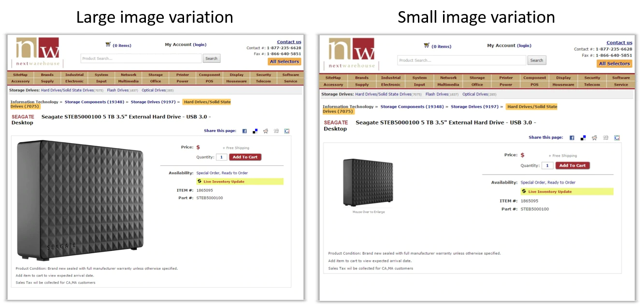Click nextwarehouse logo in small image variation
The height and width of the screenshot is (306, 644).
351,54
